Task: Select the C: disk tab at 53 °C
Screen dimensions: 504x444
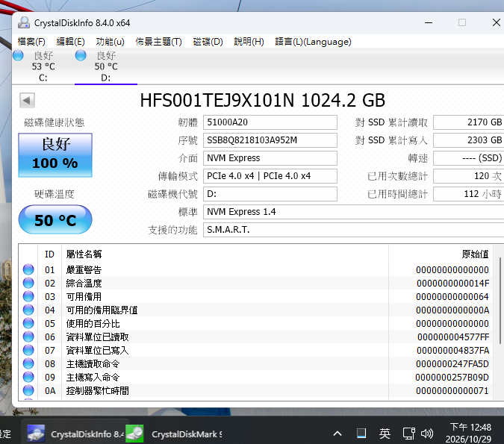Action: pyautogui.click(x=43, y=66)
